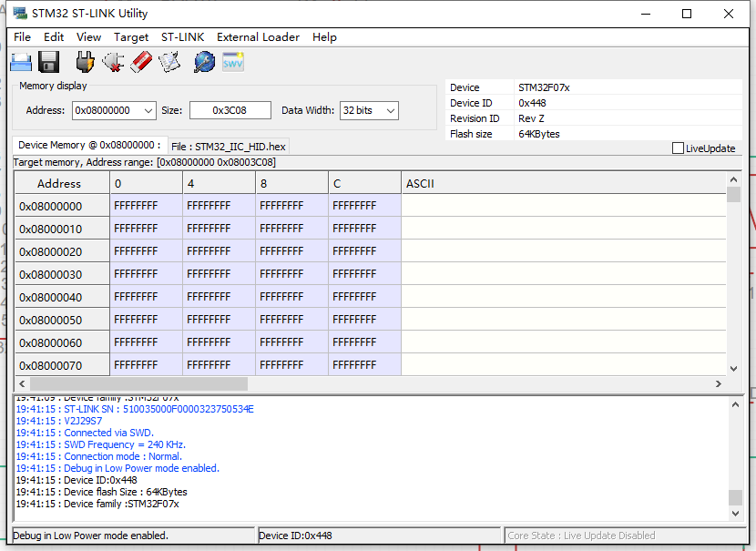
Task: Open the Target menu
Action: pos(131,37)
